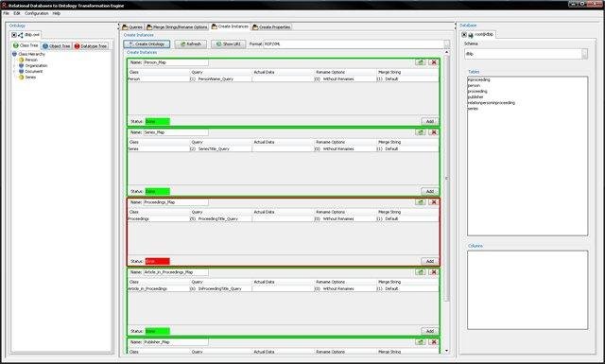The width and height of the screenshot is (605, 364).
Task: Click Add in the Proceedings_Map block
Action: coord(430,261)
